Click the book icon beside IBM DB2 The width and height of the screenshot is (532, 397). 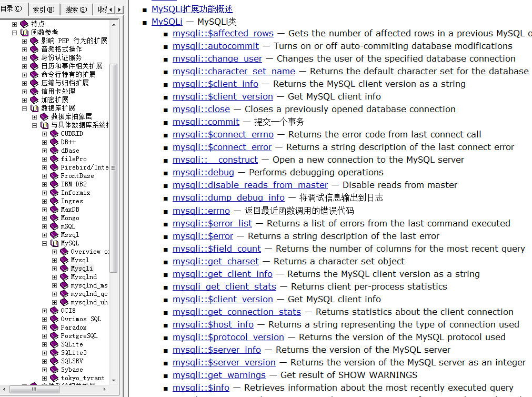[x=54, y=184]
